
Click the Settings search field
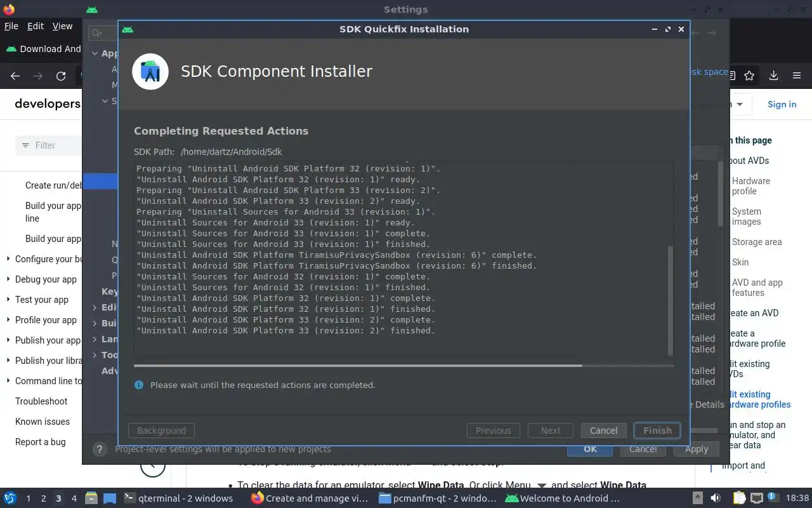(103, 33)
